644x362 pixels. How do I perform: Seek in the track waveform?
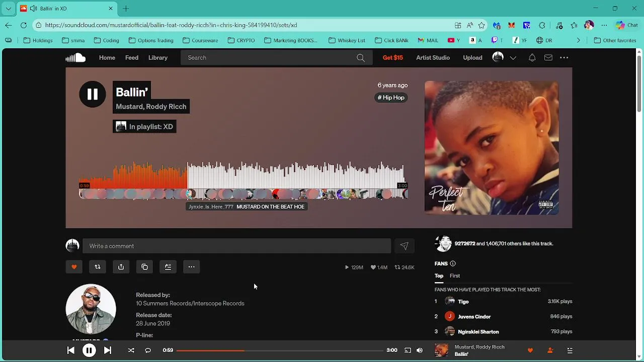pos(244,179)
